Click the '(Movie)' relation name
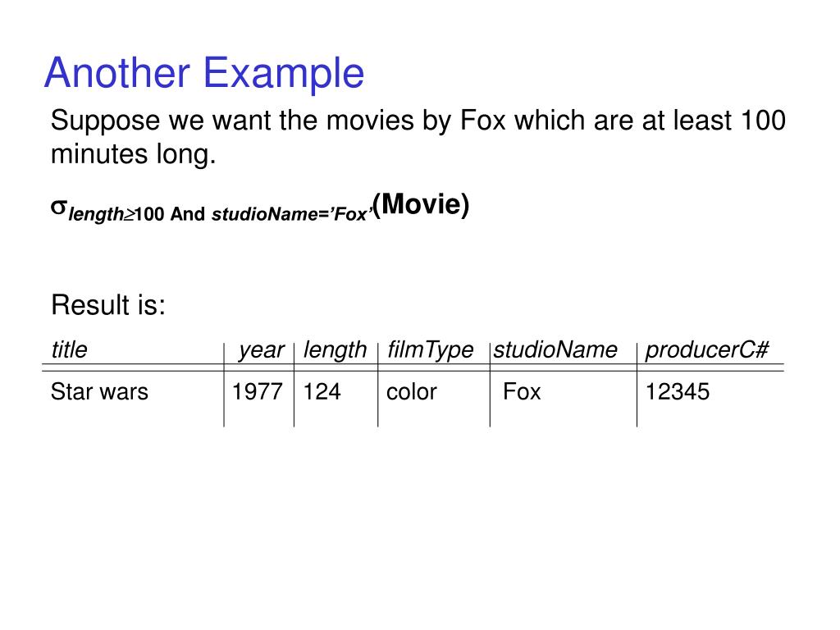Image resolution: width=840 pixels, height=630 pixels. 421,204
